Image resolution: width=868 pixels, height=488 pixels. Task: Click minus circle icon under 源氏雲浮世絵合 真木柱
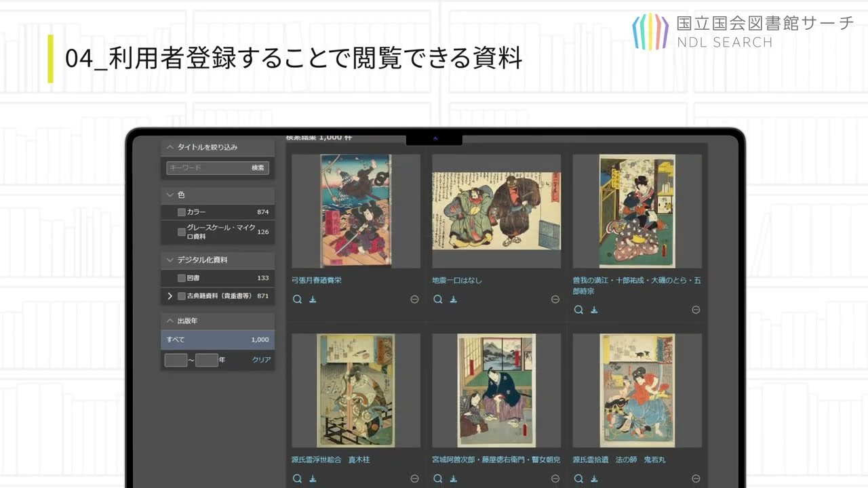[x=414, y=479]
